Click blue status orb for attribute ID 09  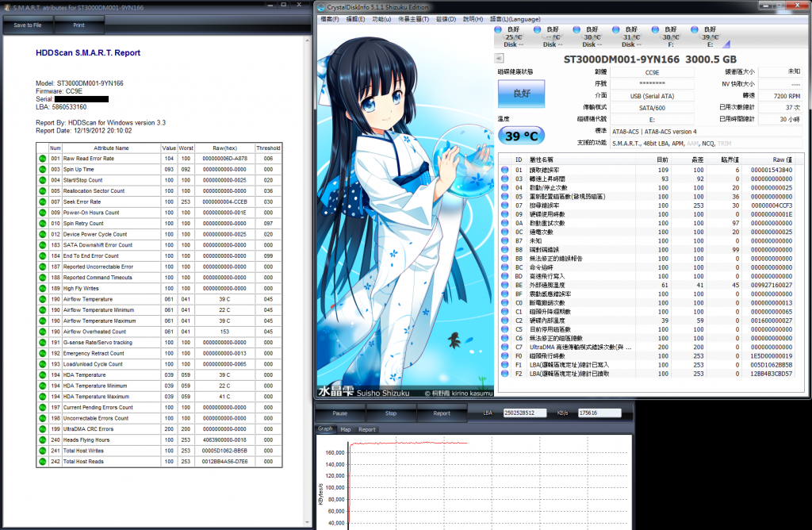tap(505, 214)
